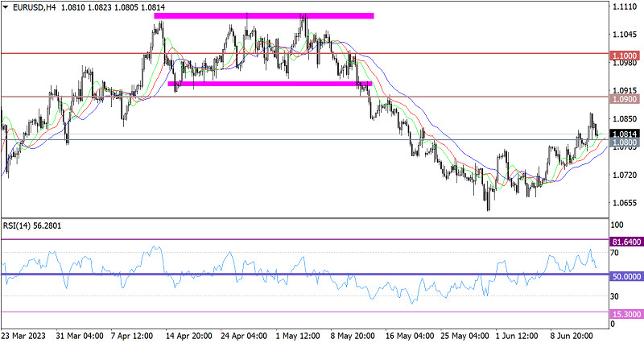Image resolution: width=644 pixels, height=343 pixels.
Task: Select the upper magenta resistance rectangle
Action: pyautogui.click(x=270, y=16)
